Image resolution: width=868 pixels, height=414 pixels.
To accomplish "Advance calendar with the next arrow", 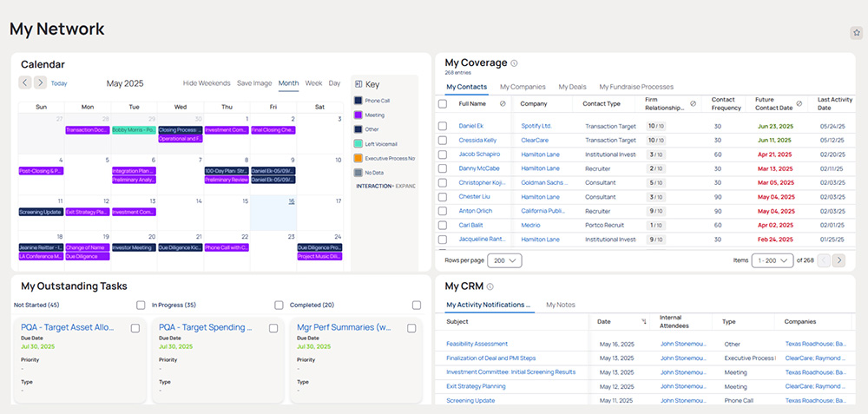I will click(40, 83).
